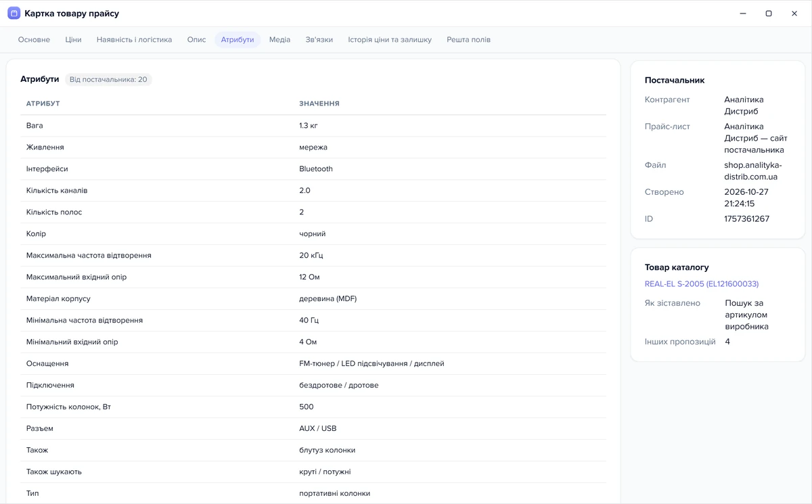Show the Історія ціни та залишку tab
The width and height of the screenshot is (812, 504).
pos(390,40)
